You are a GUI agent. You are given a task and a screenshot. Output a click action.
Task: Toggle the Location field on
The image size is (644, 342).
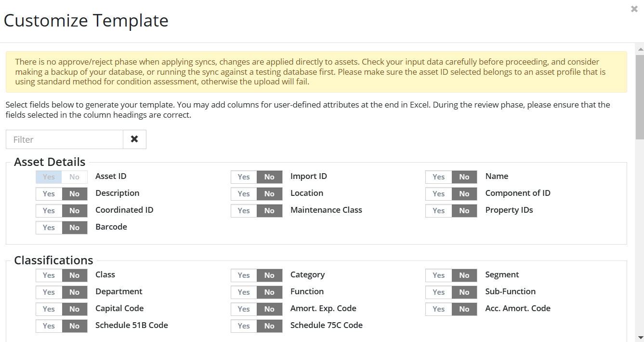(244, 194)
